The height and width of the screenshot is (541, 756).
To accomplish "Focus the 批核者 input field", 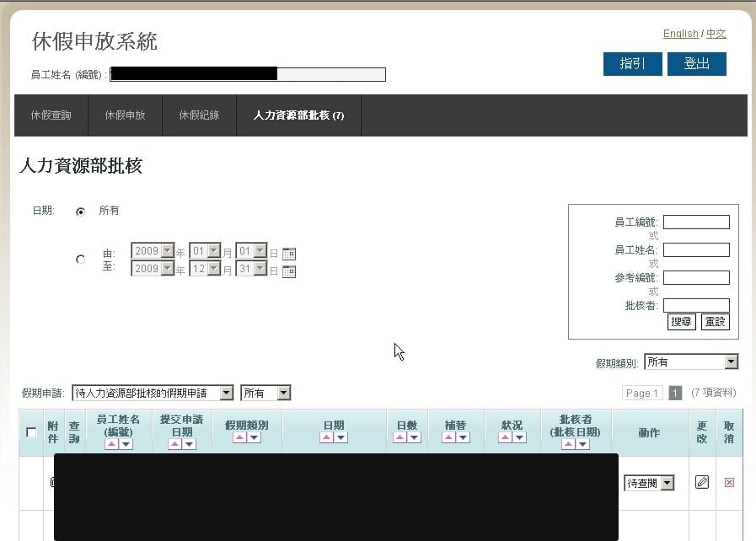I will tap(696, 305).
